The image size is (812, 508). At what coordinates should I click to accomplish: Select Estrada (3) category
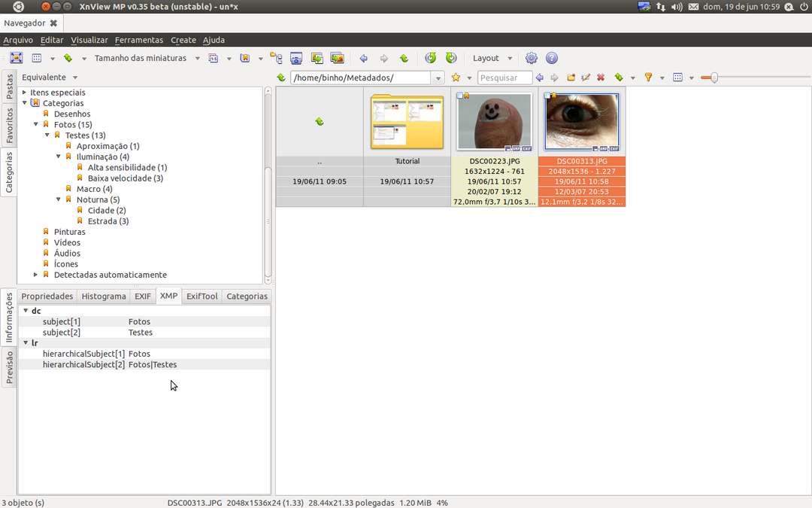coord(108,221)
